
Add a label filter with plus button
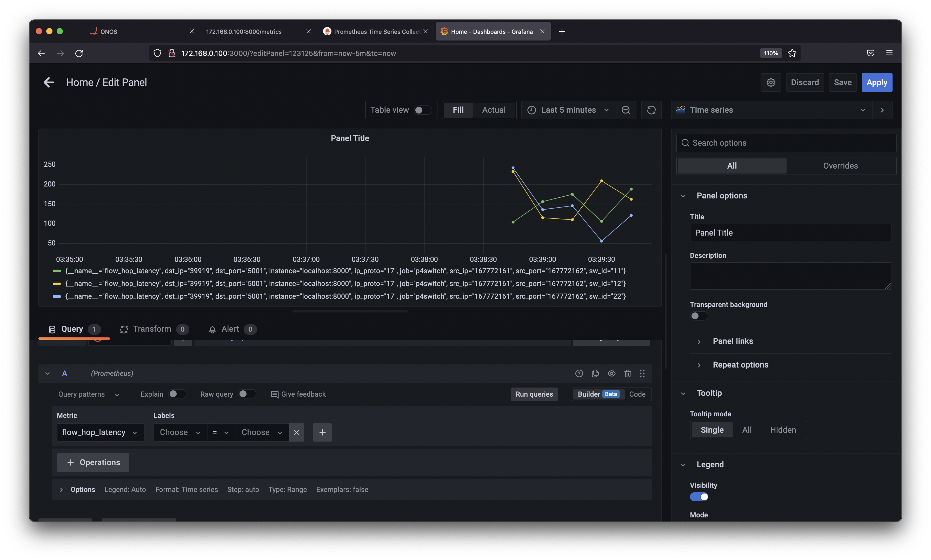(x=322, y=432)
